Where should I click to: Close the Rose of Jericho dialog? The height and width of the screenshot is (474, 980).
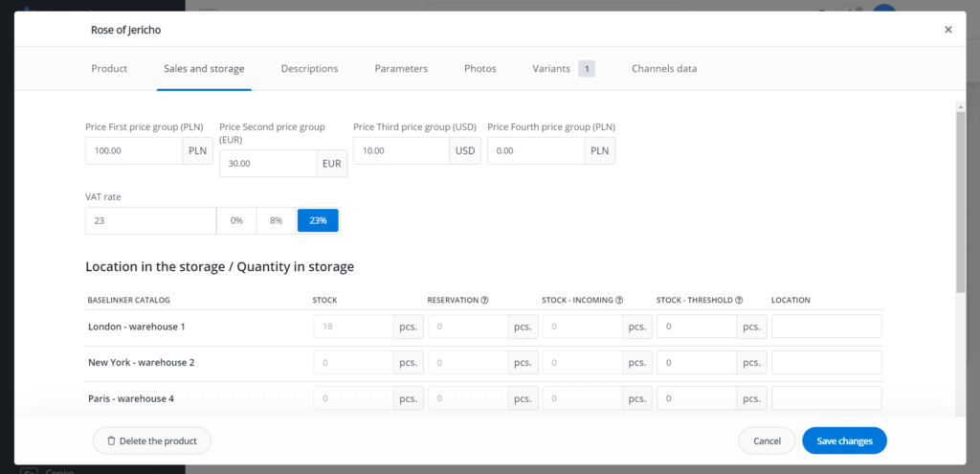click(948, 30)
